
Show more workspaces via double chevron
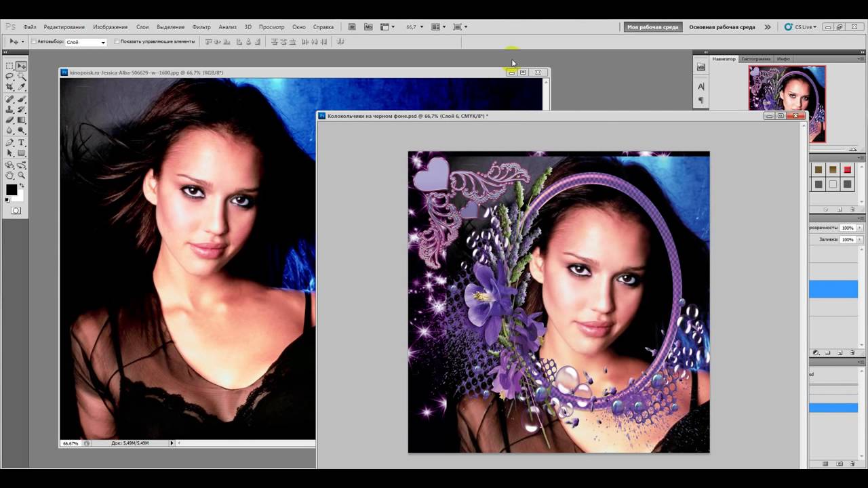coord(768,27)
